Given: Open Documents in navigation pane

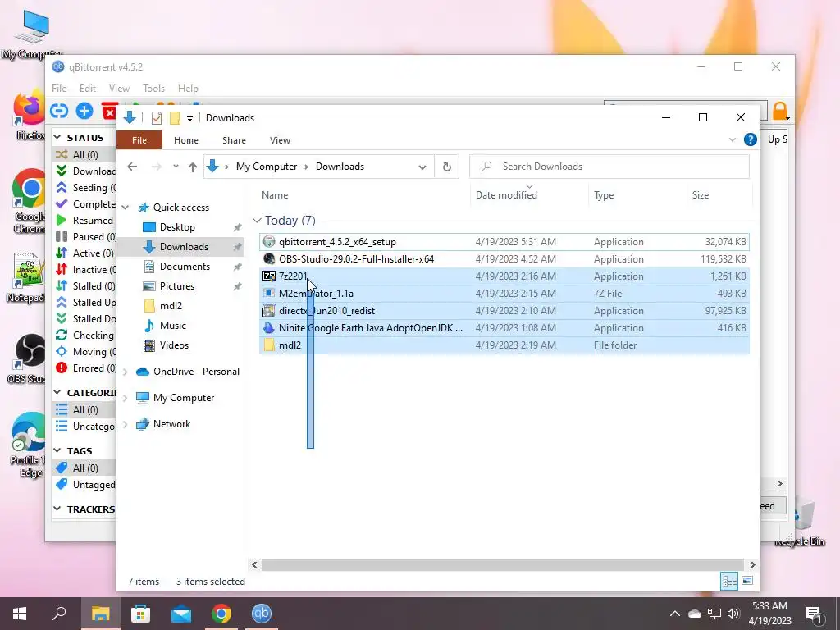Looking at the screenshot, I should pyautogui.click(x=185, y=267).
